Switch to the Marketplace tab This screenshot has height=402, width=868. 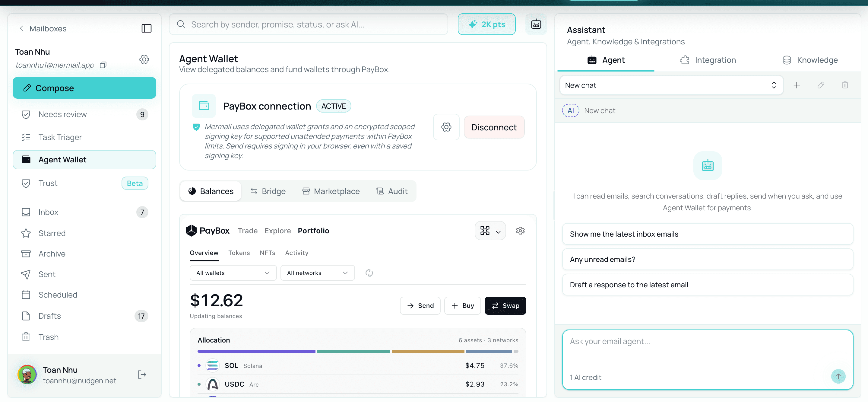click(x=331, y=191)
